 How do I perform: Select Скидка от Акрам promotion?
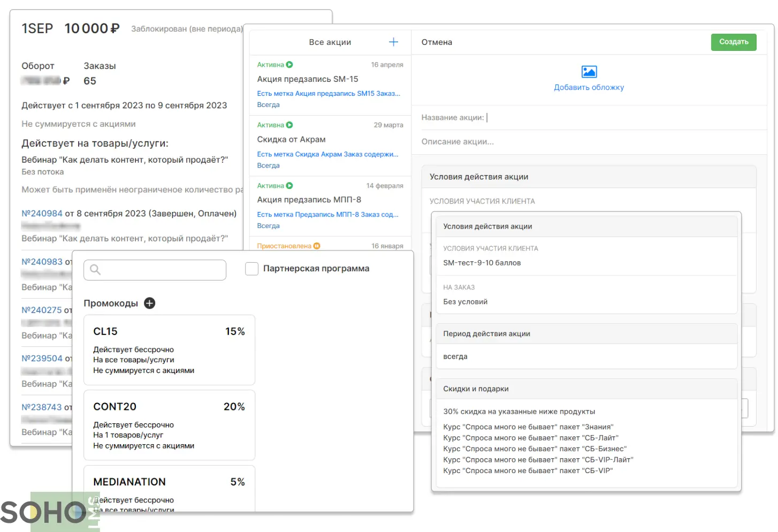click(330, 146)
